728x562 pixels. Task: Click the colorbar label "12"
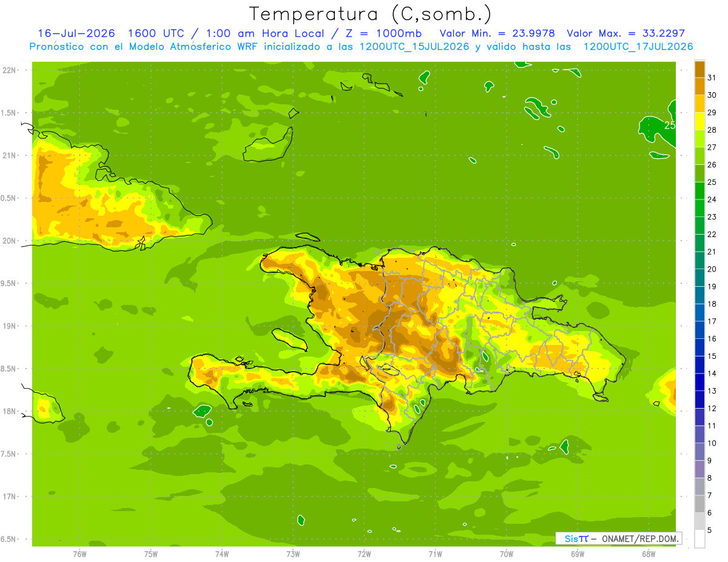coord(712,409)
